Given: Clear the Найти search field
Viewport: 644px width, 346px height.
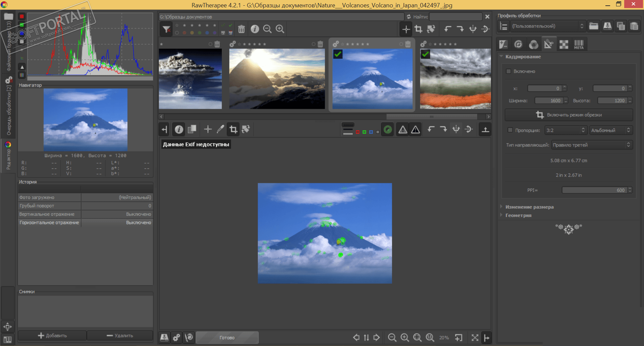Looking at the screenshot, I should (x=487, y=17).
